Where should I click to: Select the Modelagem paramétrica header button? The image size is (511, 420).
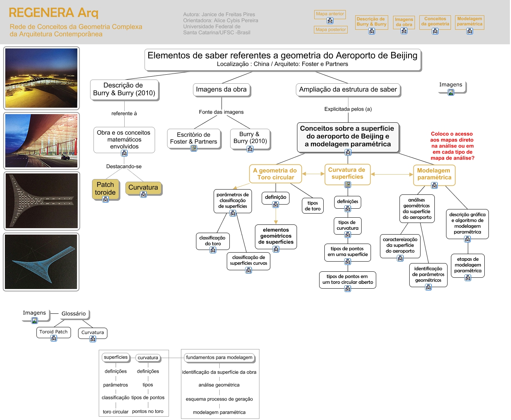click(469, 21)
